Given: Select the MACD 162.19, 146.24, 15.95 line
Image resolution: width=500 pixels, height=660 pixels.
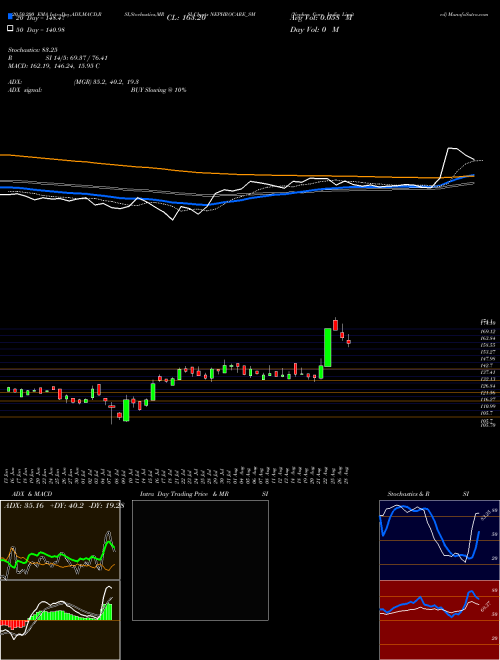Looking at the screenshot, I should pos(54,66).
